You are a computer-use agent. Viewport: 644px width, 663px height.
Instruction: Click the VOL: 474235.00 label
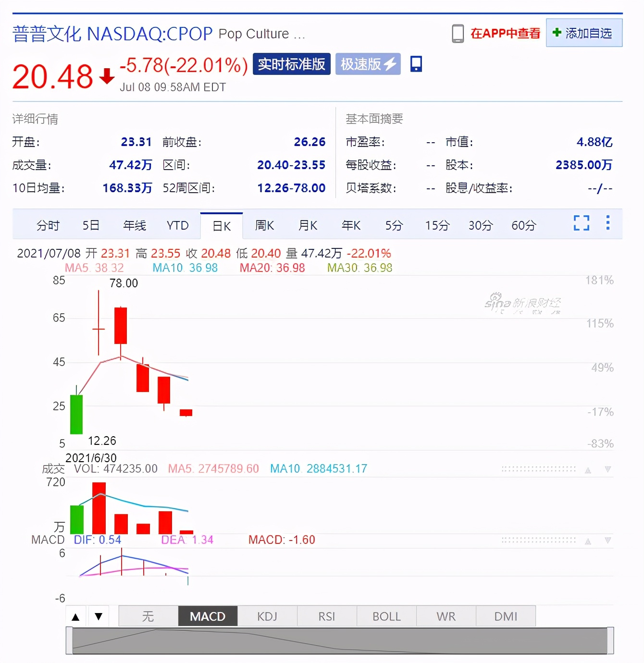point(116,468)
